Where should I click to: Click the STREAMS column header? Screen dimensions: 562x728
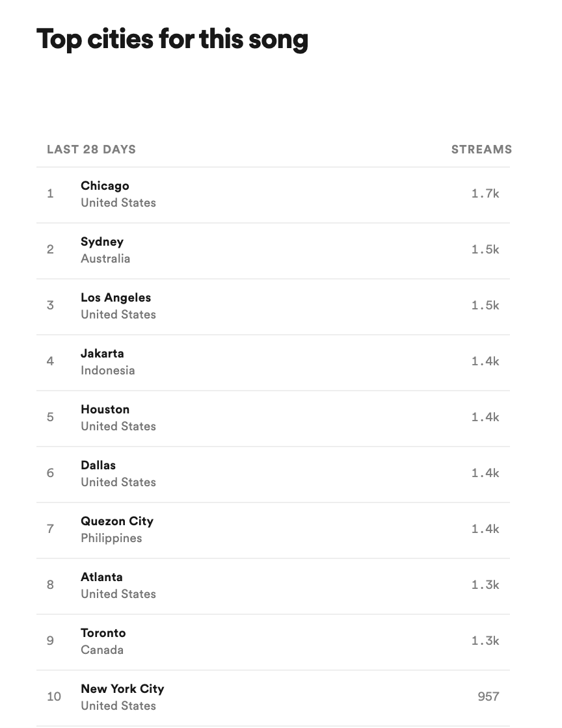coord(481,149)
